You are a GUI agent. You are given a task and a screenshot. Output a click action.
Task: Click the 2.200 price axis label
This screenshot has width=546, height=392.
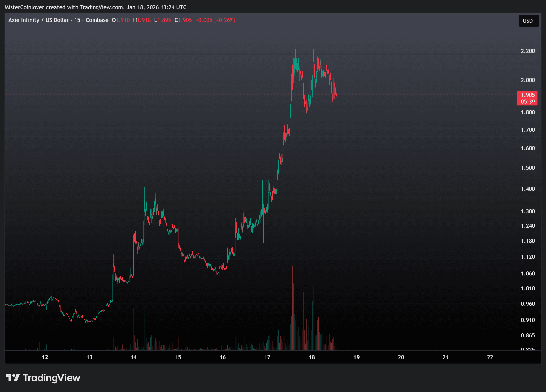point(528,51)
